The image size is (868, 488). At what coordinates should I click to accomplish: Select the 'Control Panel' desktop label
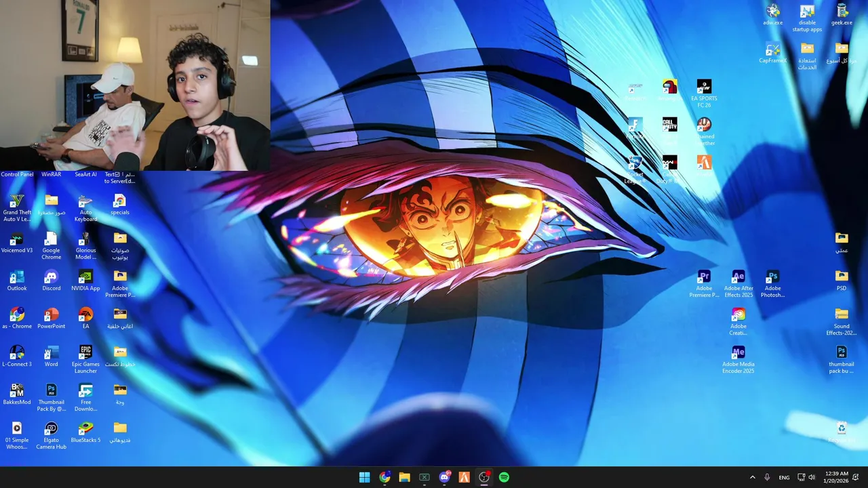pyautogui.click(x=17, y=174)
